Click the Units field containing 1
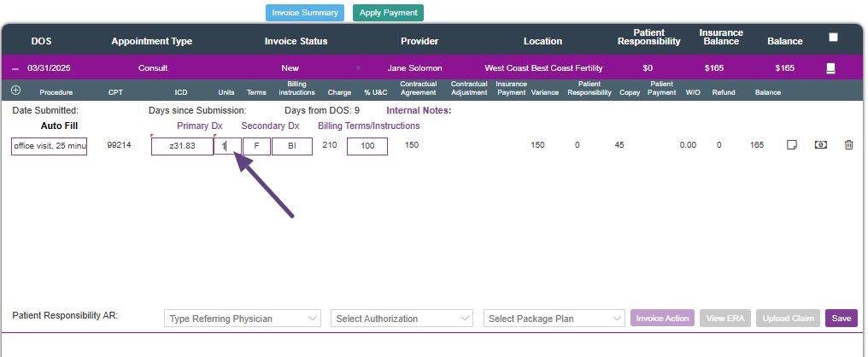The width and height of the screenshot is (868, 357). click(227, 146)
